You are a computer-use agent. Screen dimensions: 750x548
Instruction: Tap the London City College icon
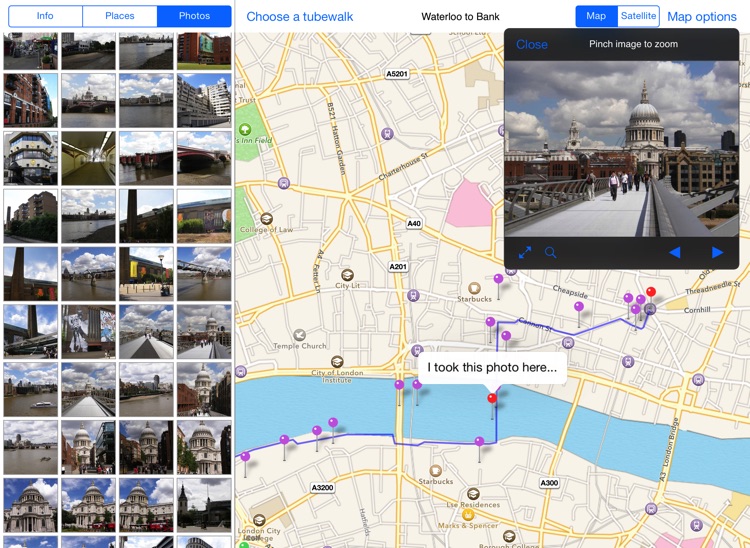pos(259,520)
